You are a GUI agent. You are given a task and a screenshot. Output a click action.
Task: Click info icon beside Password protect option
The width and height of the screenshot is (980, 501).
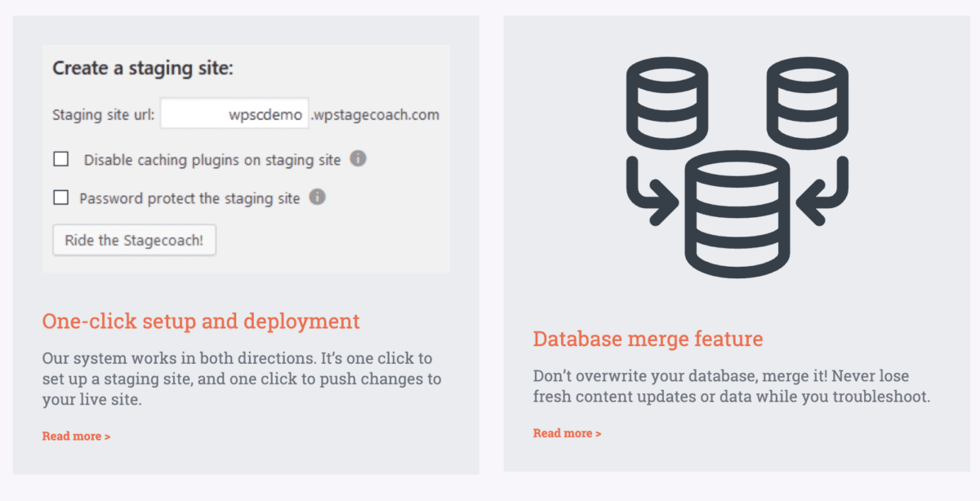pos(317,197)
